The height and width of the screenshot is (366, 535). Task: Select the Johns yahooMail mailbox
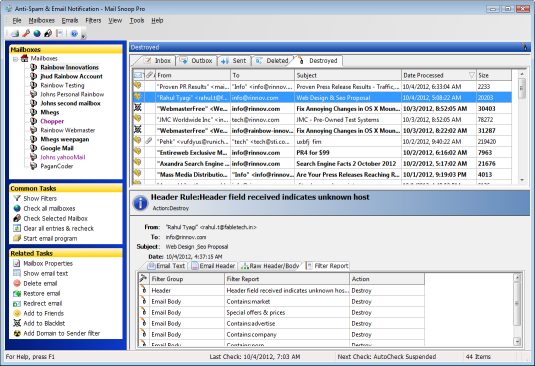coord(62,157)
